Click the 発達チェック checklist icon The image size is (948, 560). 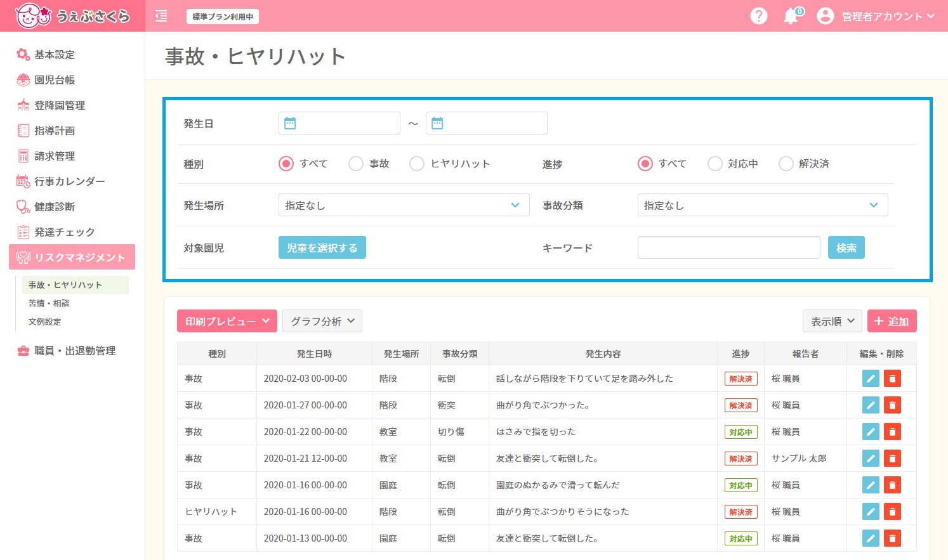point(23,232)
